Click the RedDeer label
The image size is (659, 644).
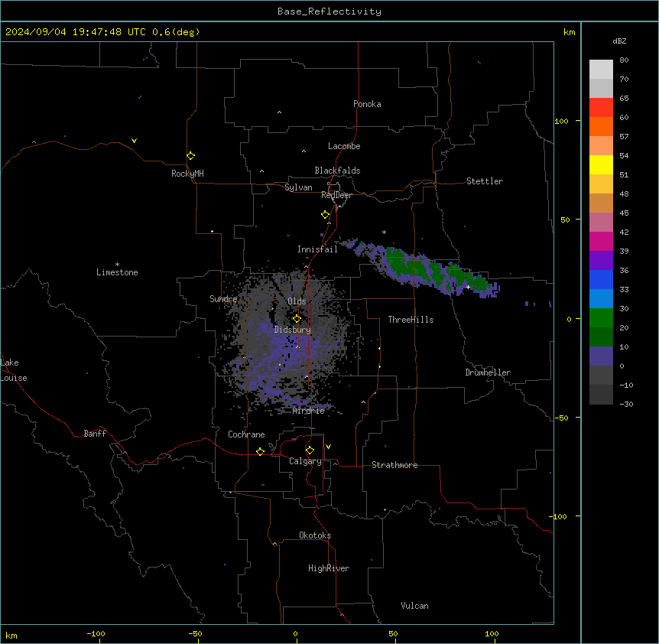point(336,195)
